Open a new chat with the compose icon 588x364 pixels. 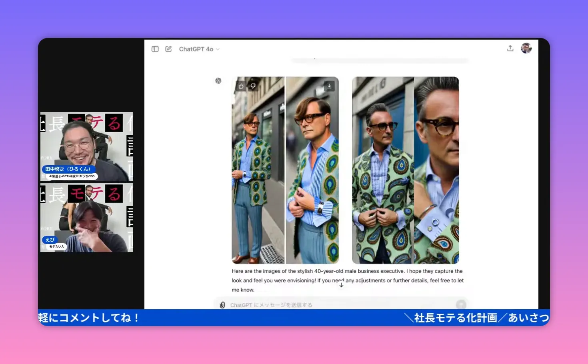[168, 48]
